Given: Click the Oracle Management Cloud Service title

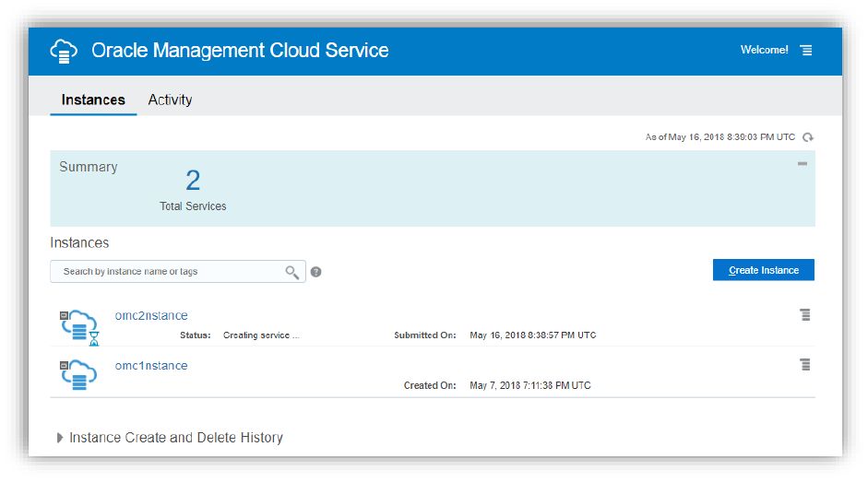Looking at the screenshot, I should tap(240, 51).
